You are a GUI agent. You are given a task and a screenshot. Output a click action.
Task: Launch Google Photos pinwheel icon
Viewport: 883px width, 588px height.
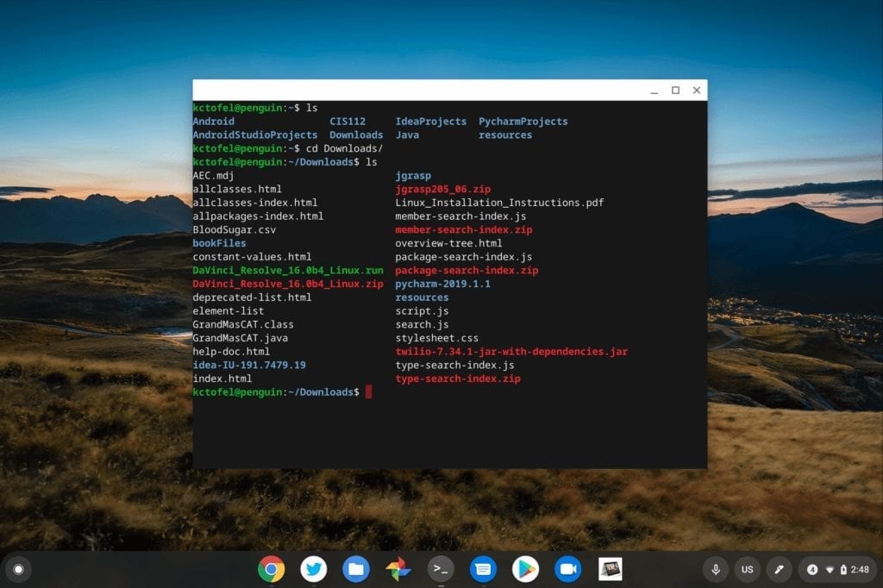tap(398, 569)
